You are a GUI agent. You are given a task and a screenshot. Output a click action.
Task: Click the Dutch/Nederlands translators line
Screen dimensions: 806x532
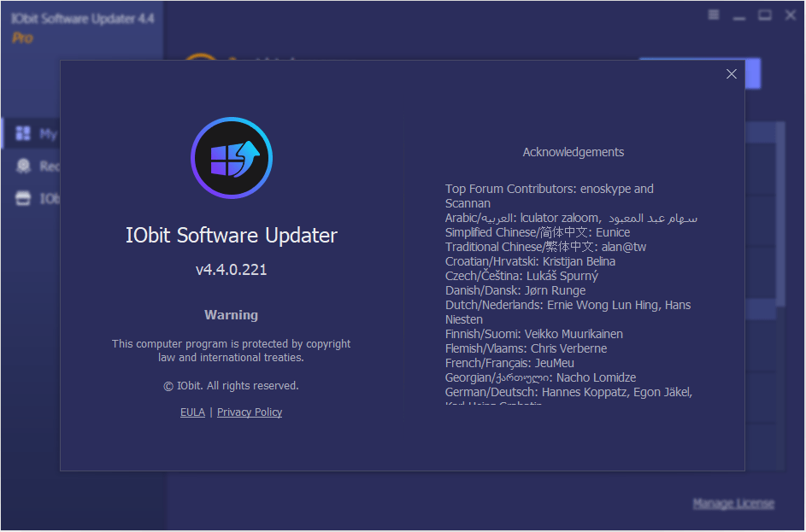pyautogui.click(x=568, y=313)
